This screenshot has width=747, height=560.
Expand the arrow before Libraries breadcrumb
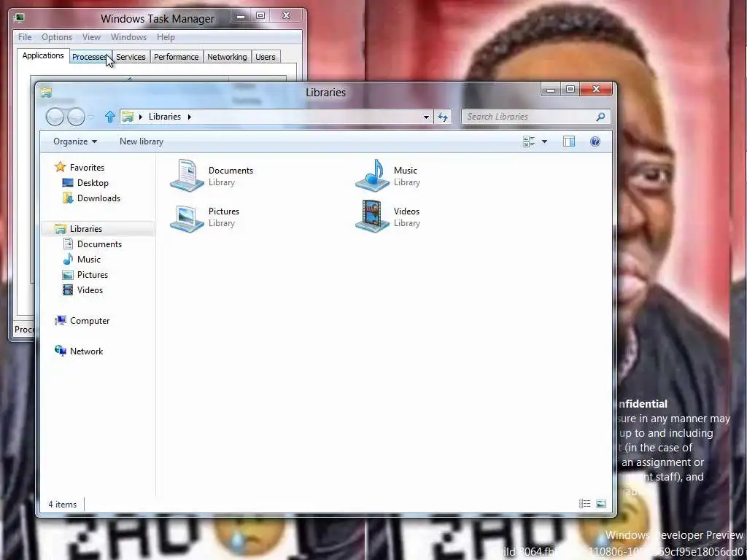[x=141, y=117]
